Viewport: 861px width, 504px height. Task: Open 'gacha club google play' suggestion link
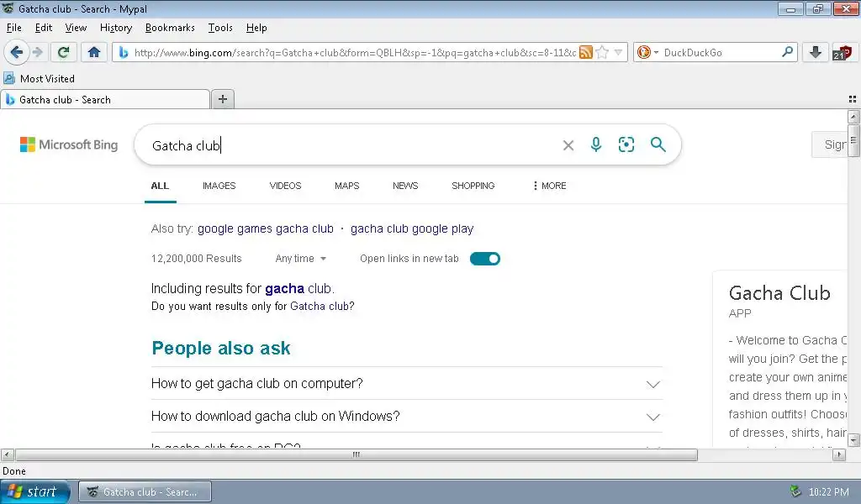point(412,228)
